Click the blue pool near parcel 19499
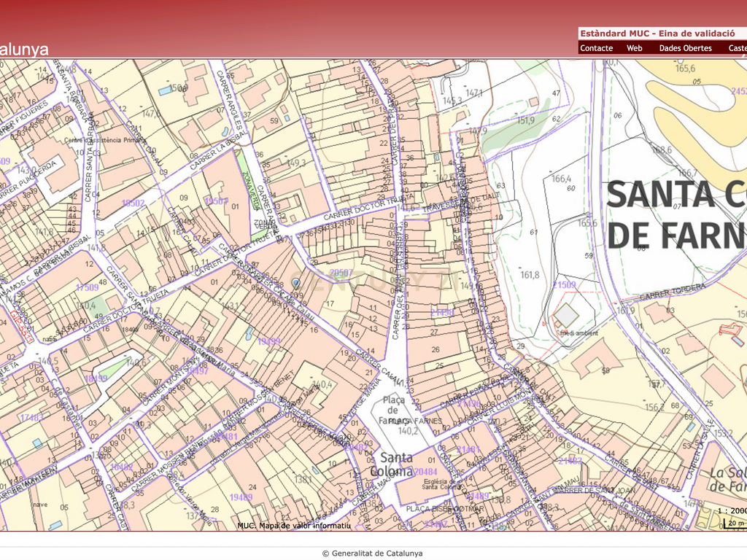Screen dimensions: 747x560 (x=249, y=333)
